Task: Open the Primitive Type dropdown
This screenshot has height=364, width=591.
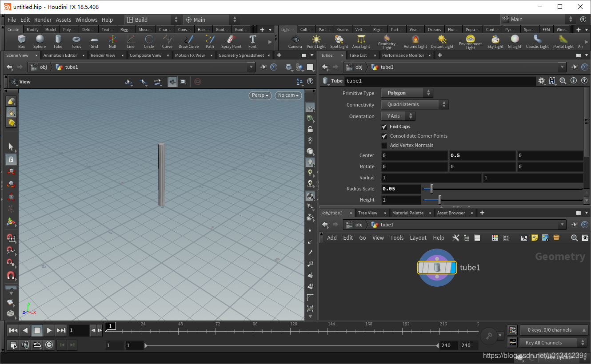Action: (407, 93)
